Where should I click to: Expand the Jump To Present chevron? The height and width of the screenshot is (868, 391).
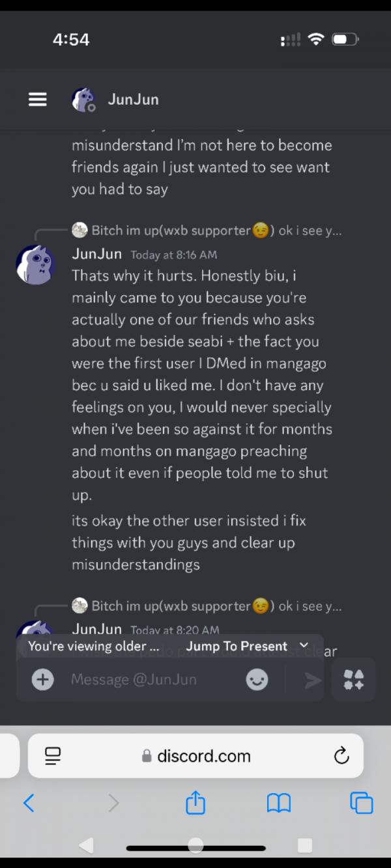(x=304, y=645)
